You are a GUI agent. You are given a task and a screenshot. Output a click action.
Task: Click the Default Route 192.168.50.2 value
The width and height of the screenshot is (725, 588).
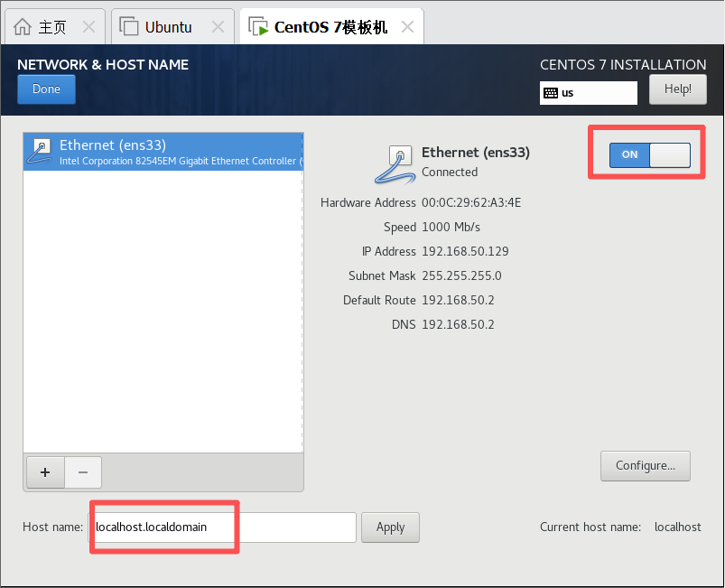pos(458,300)
